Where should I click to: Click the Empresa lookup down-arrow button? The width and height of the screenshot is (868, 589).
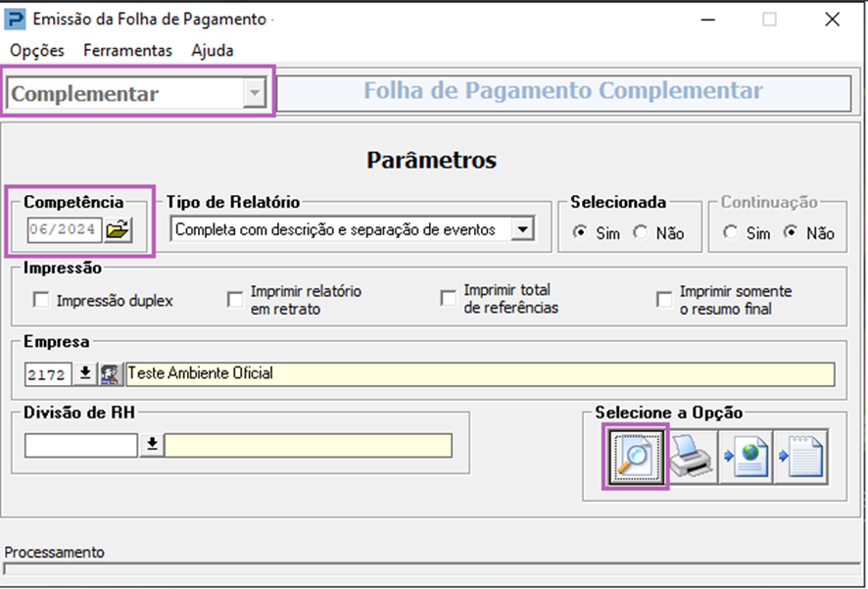pos(85,374)
